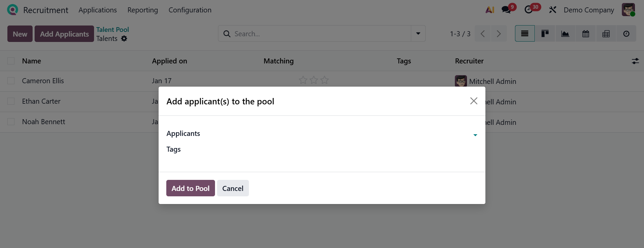Open the Reporting menu
Image resolution: width=644 pixels, height=248 pixels.
(x=142, y=10)
